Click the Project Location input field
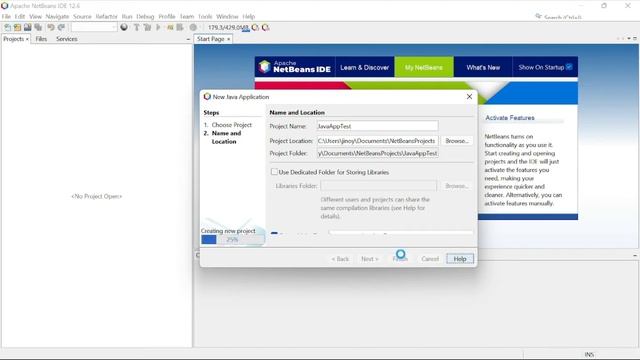Screen dimensions: 640x360 click(x=378, y=141)
